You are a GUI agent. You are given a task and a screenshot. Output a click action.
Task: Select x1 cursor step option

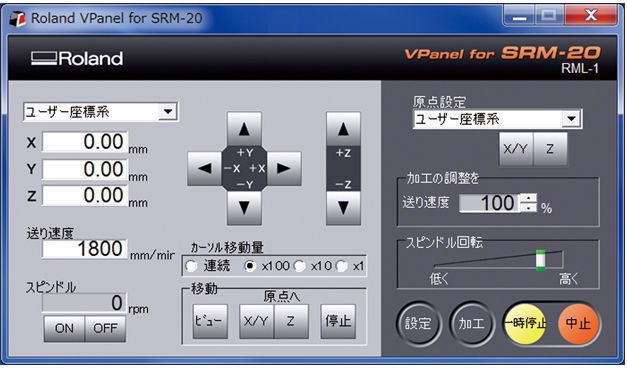pos(341,266)
